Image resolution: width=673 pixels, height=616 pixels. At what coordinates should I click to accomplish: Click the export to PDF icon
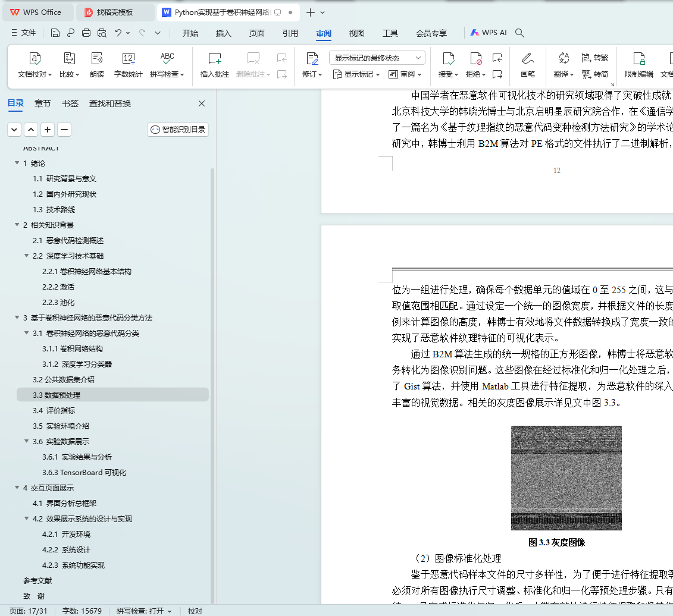click(x=71, y=33)
